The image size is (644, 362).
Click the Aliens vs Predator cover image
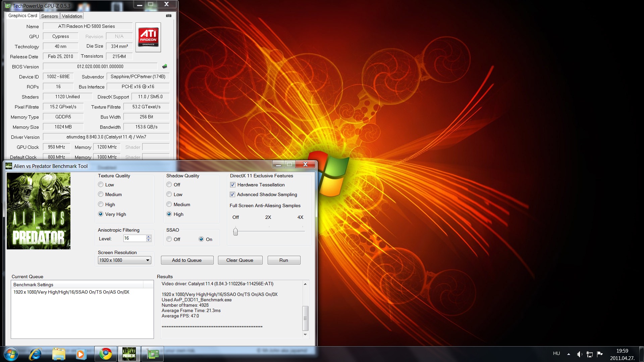[39, 211]
